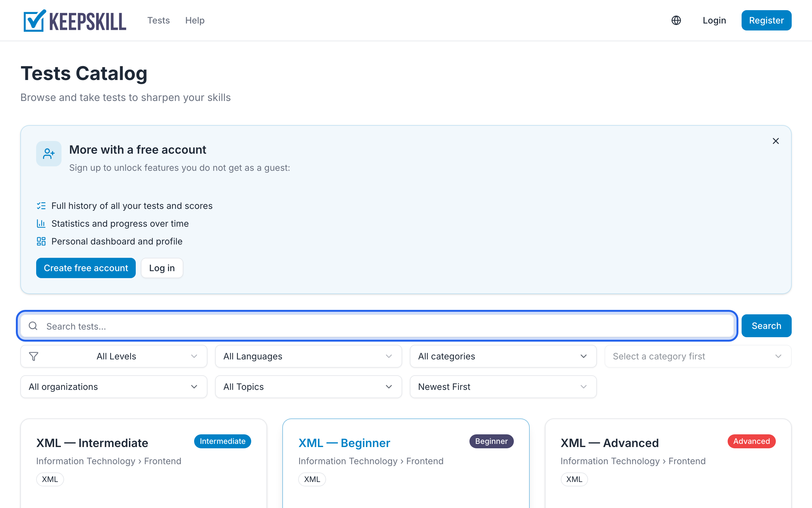The image size is (812, 508).
Task: Click the magnifier icon in search field
Action: (33, 326)
